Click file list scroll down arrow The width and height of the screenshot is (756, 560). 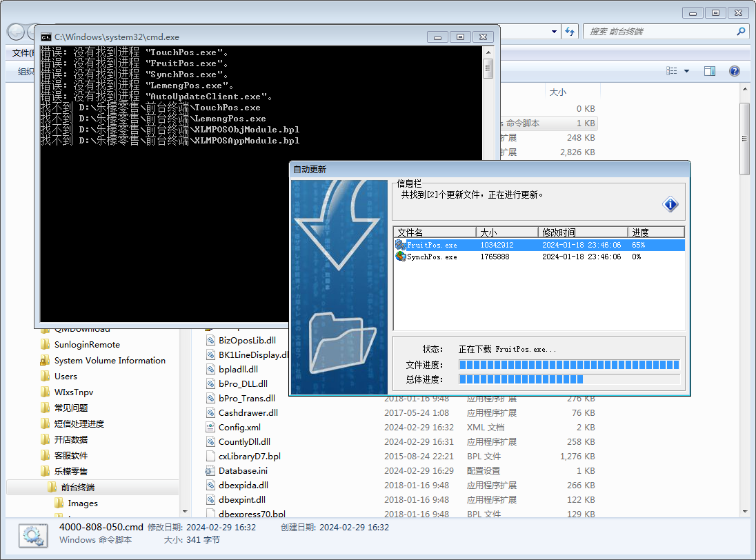[x=744, y=512]
